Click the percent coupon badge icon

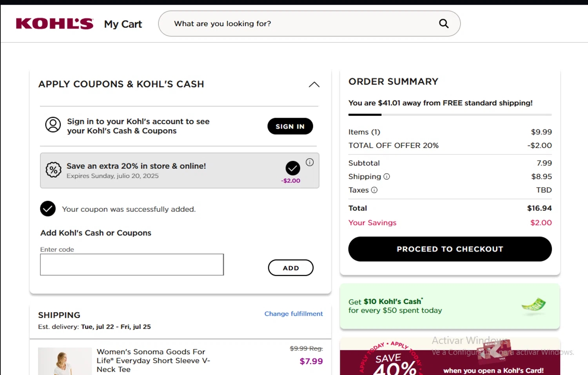tap(54, 170)
